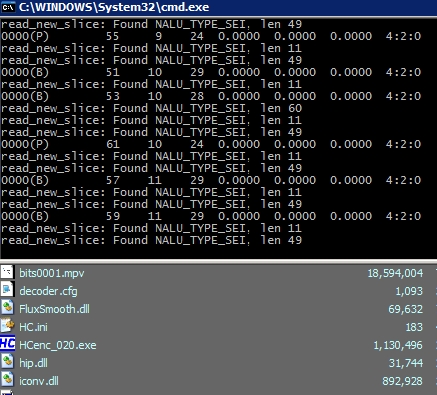Select the iconv.dll file icon
Screen dimensions: 437x395
(7, 380)
